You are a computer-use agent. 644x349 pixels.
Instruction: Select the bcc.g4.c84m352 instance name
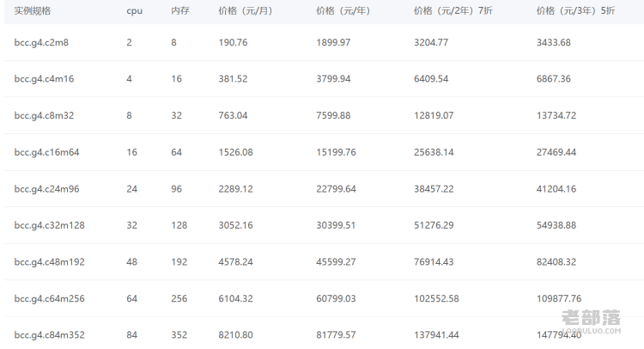point(49,335)
